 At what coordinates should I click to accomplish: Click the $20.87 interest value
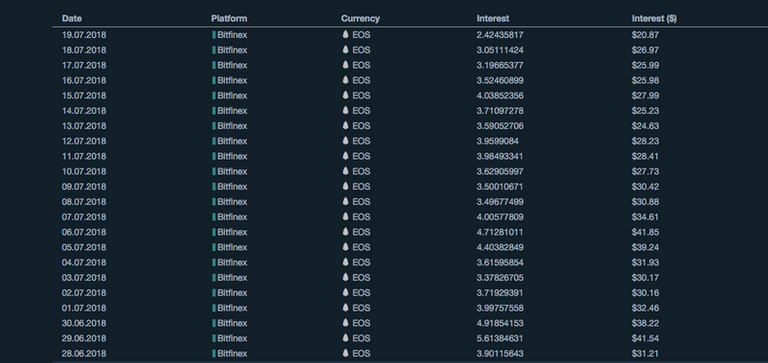tap(645, 35)
